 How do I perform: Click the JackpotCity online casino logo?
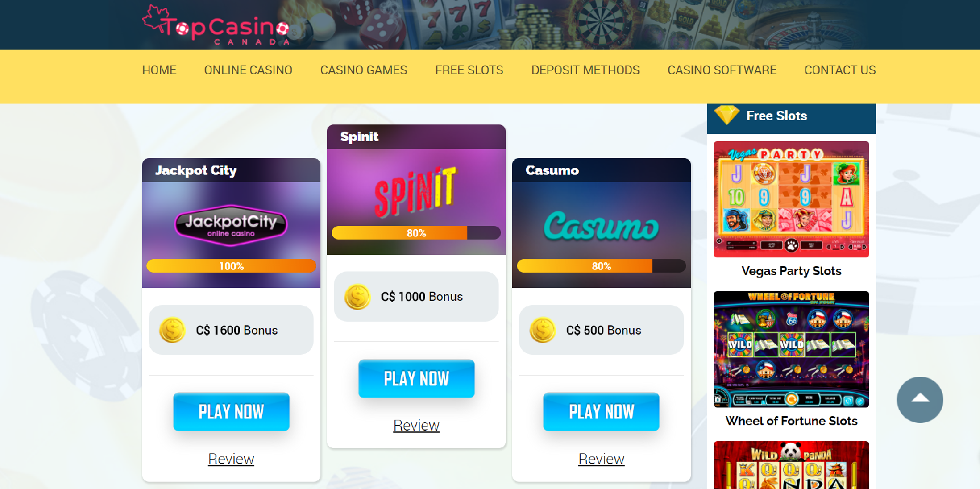click(231, 225)
